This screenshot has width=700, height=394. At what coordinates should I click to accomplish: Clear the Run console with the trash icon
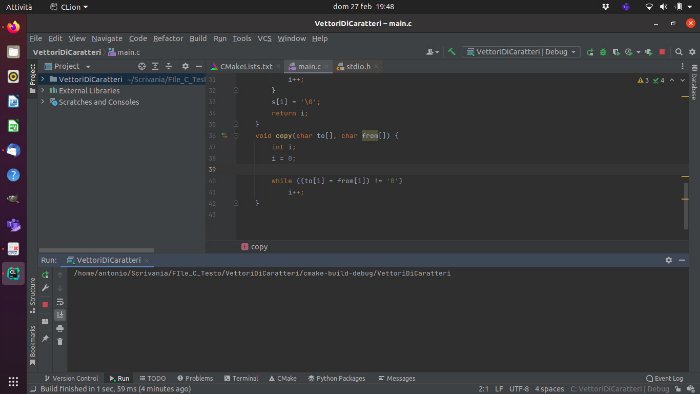point(60,342)
